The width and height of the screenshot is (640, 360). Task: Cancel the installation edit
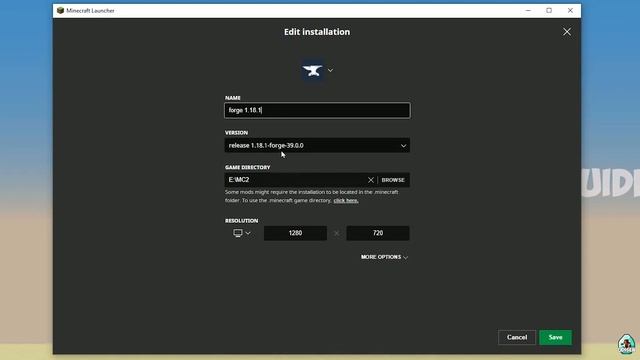click(517, 338)
